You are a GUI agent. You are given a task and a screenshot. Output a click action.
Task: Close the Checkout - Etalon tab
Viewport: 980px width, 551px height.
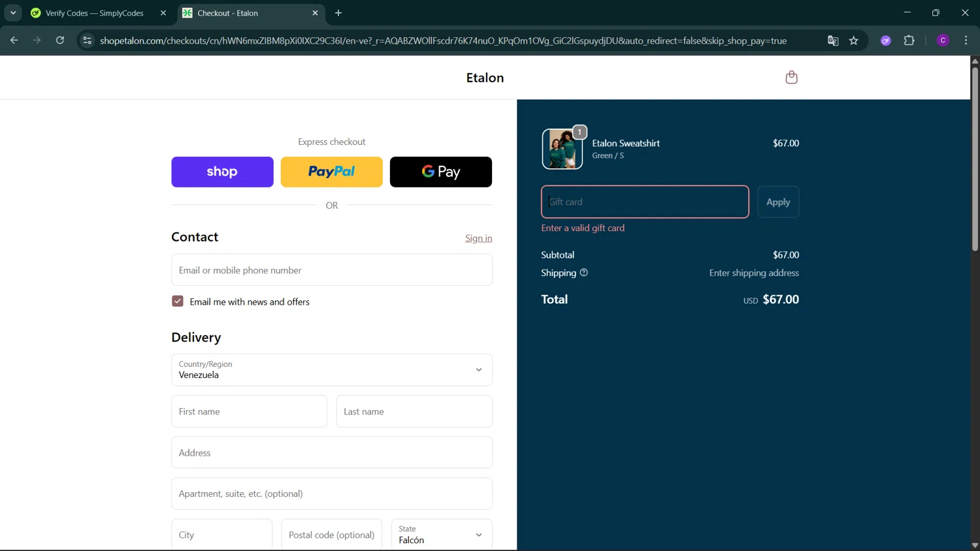coord(316,13)
